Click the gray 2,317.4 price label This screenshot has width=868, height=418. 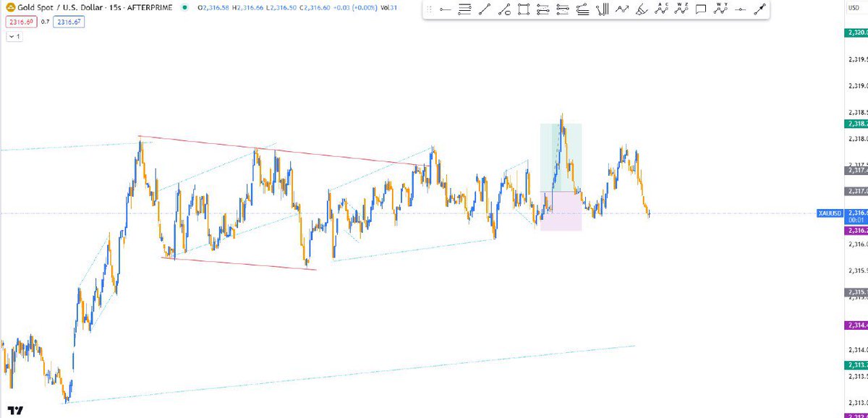856,170
